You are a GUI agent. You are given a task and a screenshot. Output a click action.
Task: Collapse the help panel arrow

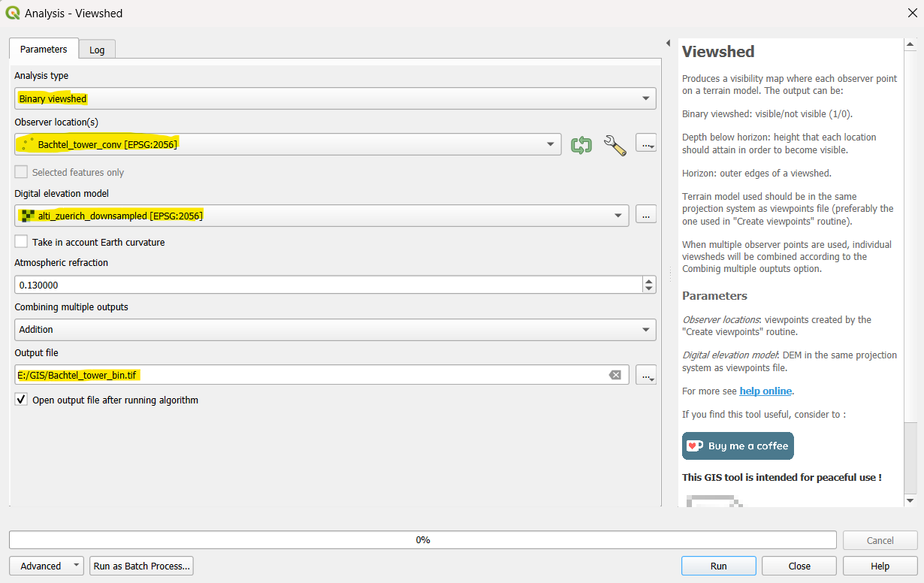coord(668,42)
